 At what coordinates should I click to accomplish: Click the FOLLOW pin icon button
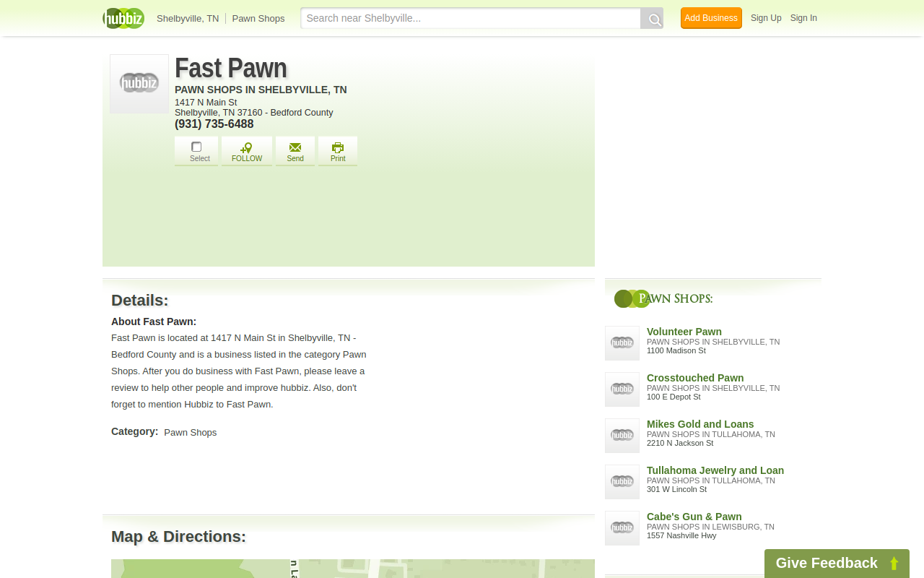coord(247,151)
